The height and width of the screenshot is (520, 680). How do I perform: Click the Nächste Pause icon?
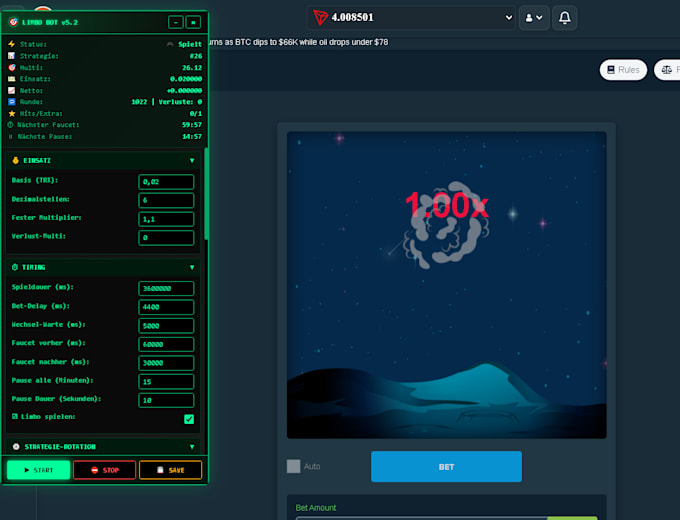(x=11, y=136)
